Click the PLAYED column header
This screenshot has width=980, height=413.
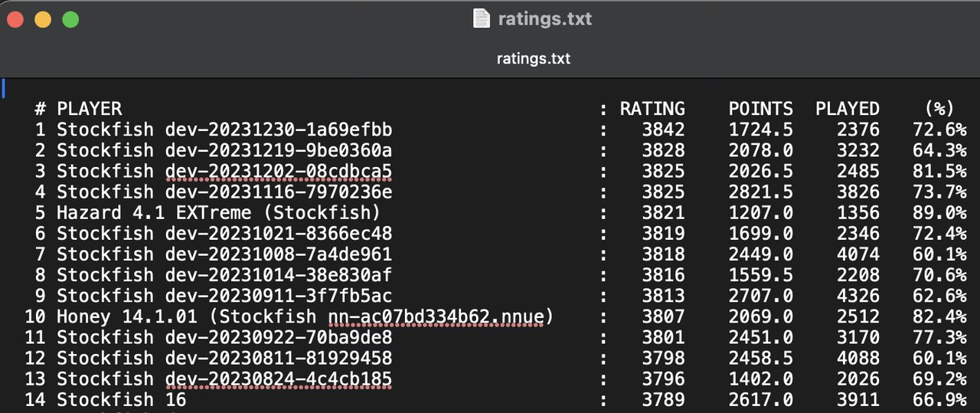848,109
